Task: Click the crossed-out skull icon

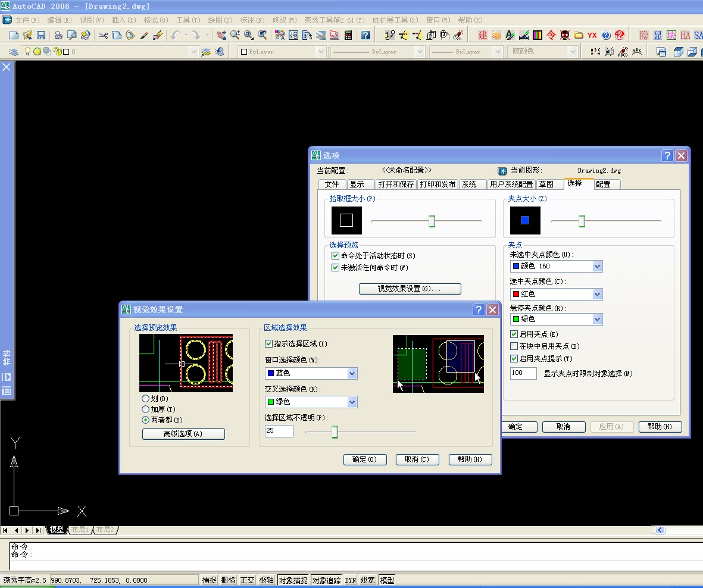Action: coord(565,35)
